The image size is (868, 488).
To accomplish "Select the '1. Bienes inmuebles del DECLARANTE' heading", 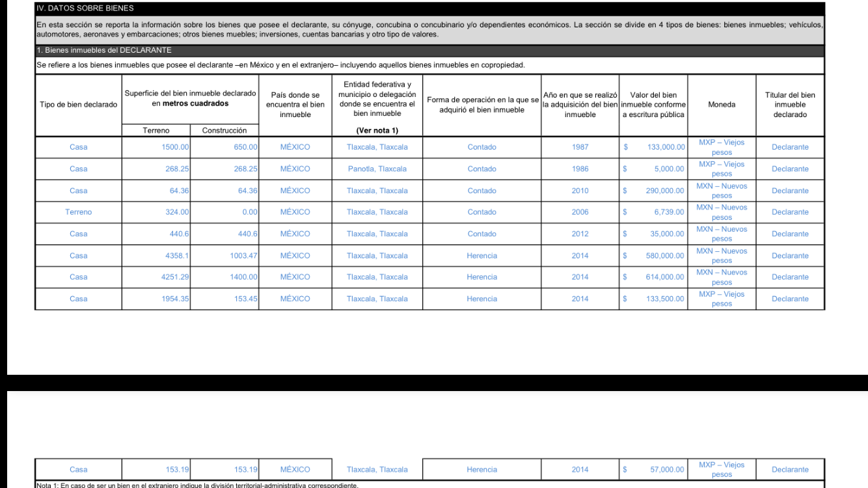I will 103,50.
